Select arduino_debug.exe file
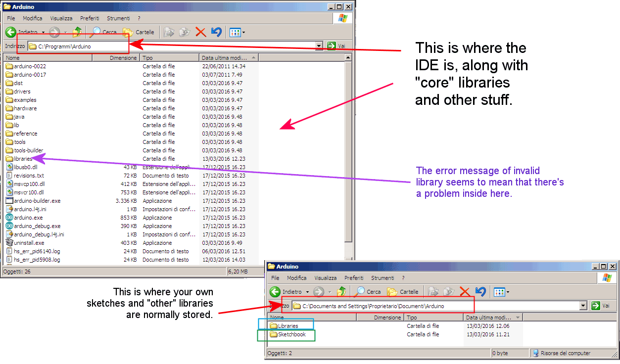The width and height of the screenshot is (620, 364). point(33,226)
